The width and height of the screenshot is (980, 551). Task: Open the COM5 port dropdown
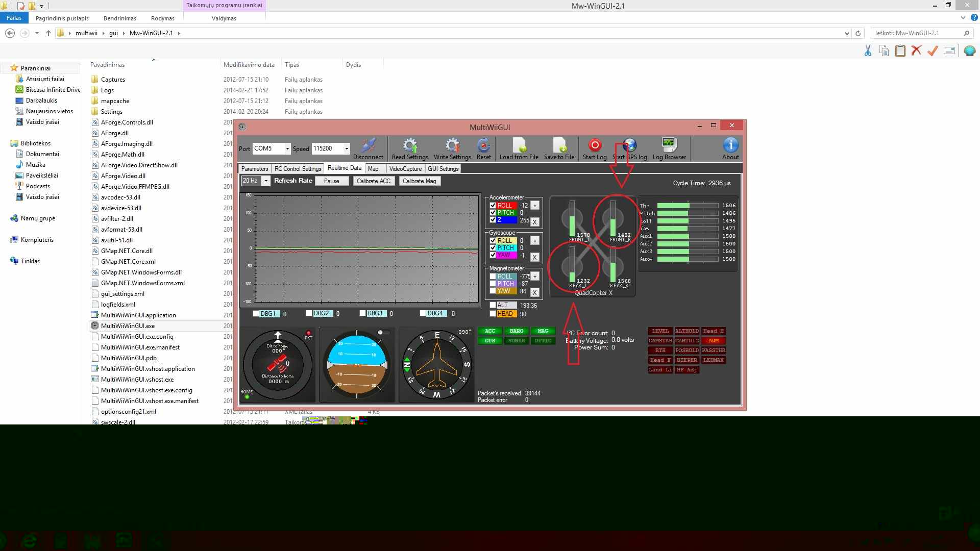pyautogui.click(x=287, y=148)
